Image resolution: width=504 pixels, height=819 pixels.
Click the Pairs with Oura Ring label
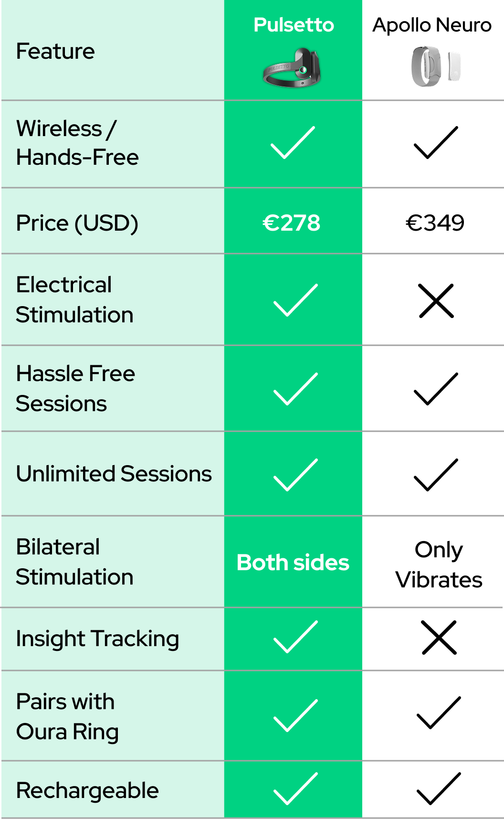(x=67, y=716)
